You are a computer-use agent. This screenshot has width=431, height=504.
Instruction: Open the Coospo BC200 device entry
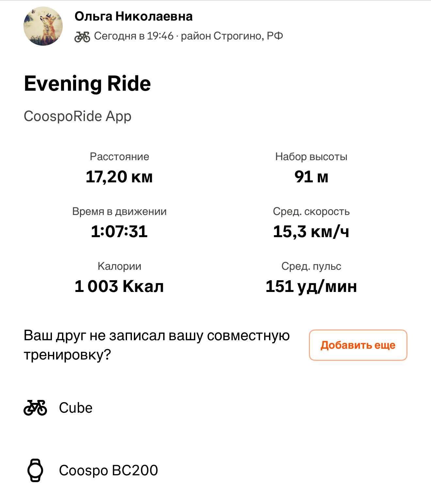108,470
